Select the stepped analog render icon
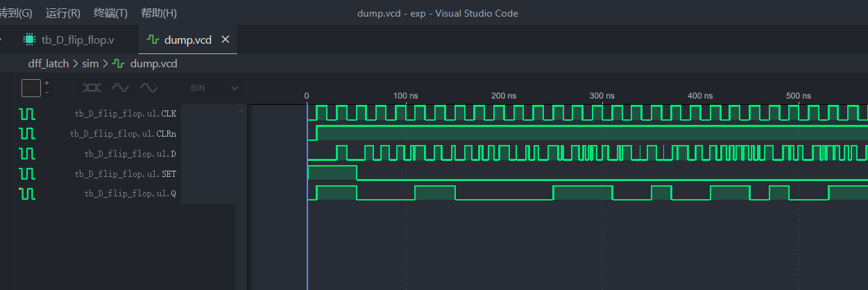 121,88
